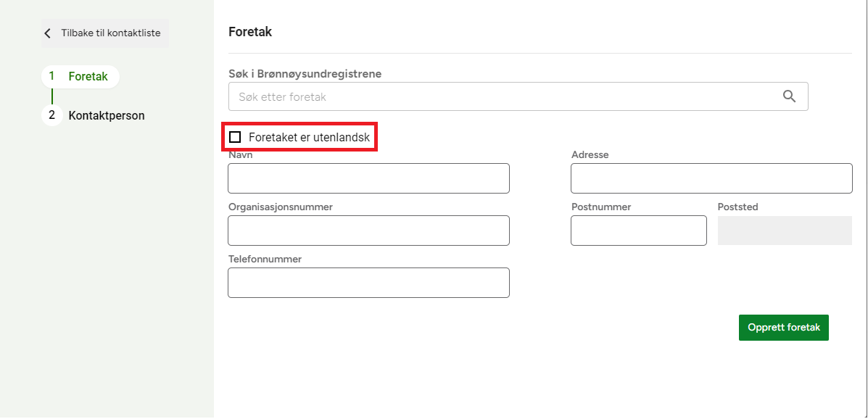Click into the Navn field
This screenshot has width=868, height=419.
[x=368, y=178]
